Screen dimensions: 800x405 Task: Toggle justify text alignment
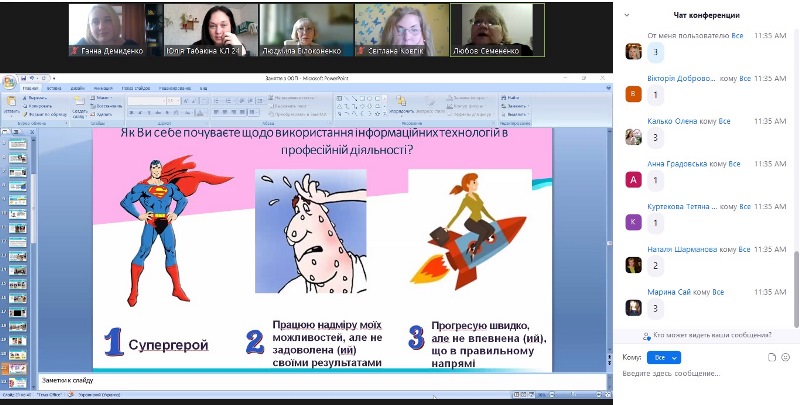tap(242, 112)
